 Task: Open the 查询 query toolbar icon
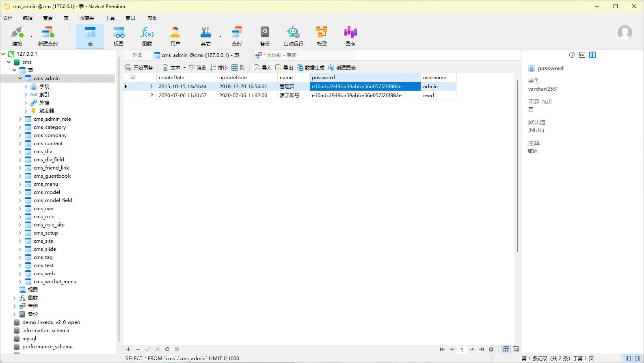click(237, 36)
